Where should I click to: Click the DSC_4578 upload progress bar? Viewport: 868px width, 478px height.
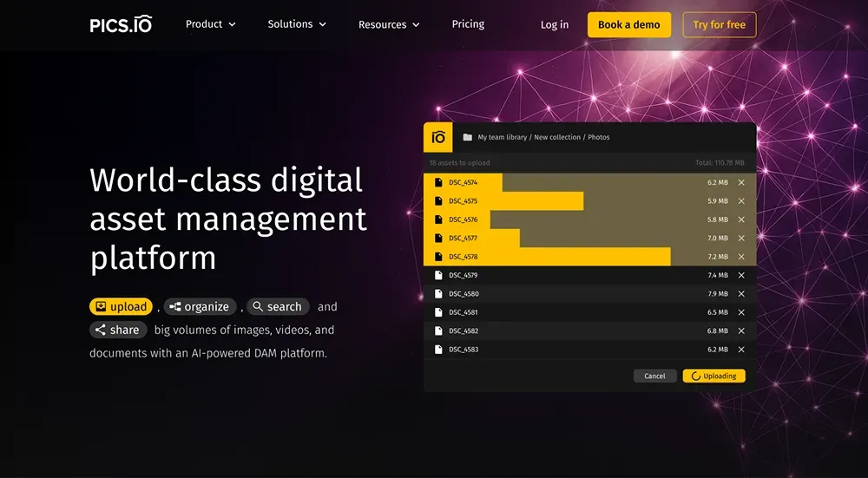click(x=547, y=257)
